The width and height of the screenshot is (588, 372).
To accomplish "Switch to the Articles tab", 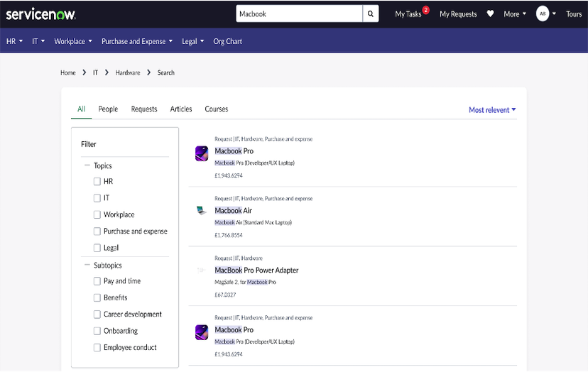I will pyautogui.click(x=181, y=109).
